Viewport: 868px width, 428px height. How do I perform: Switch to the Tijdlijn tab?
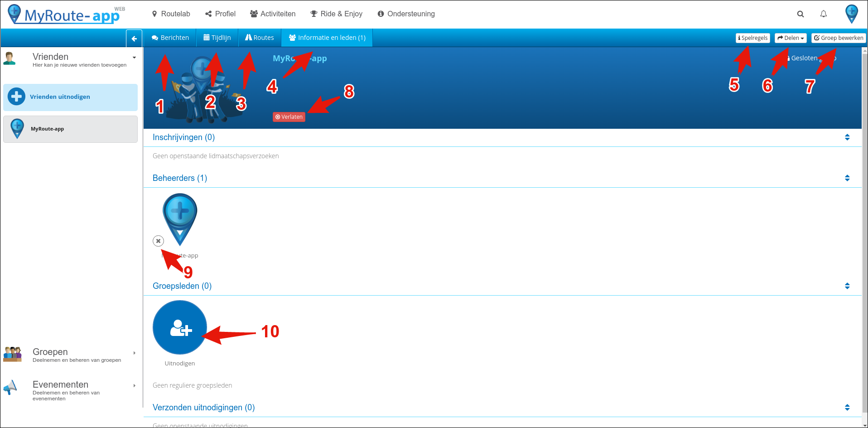[217, 38]
